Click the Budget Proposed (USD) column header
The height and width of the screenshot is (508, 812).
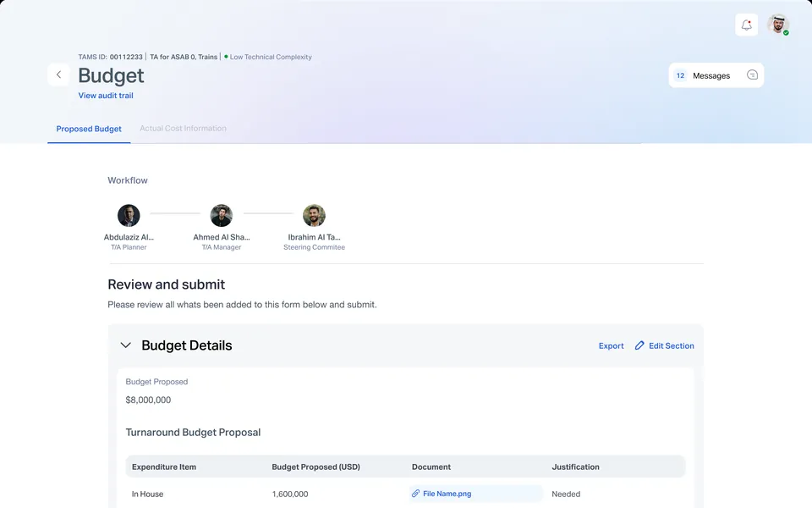pos(315,467)
